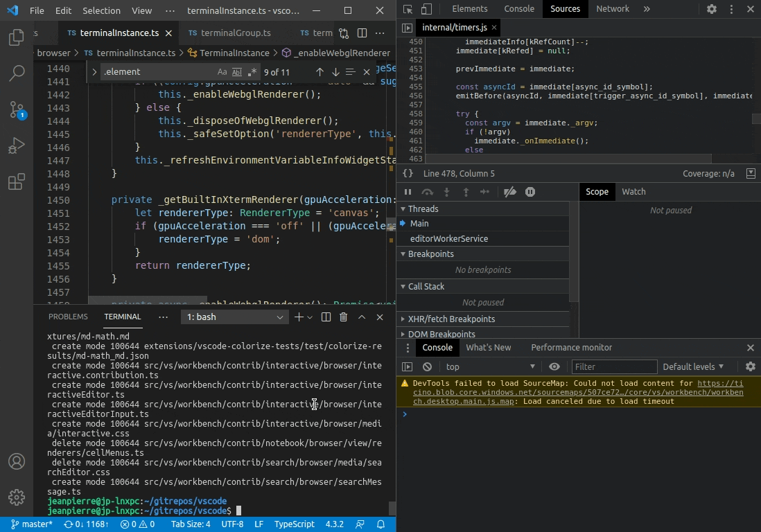Open the Selection menu
The height and width of the screenshot is (532, 761).
click(101, 10)
